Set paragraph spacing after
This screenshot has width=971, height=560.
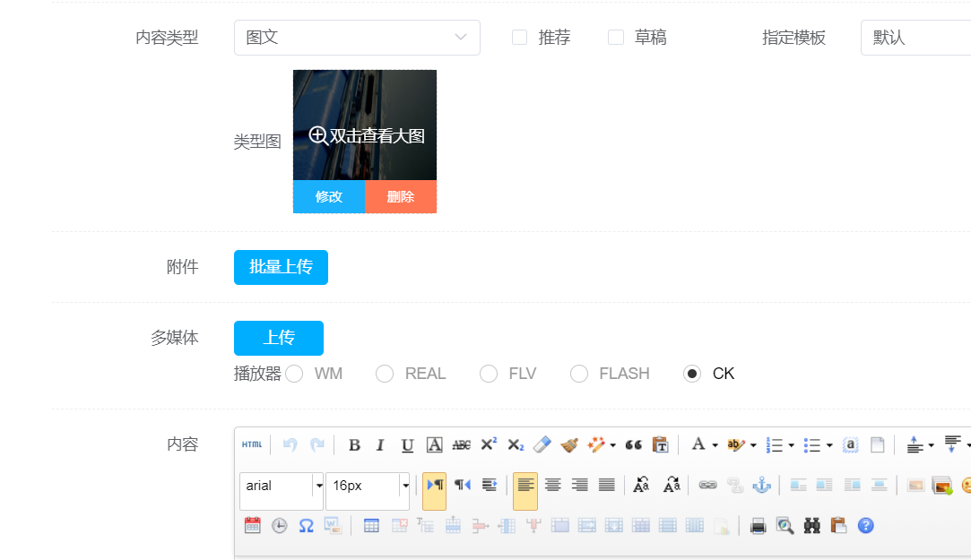click(x=952, y=444)
